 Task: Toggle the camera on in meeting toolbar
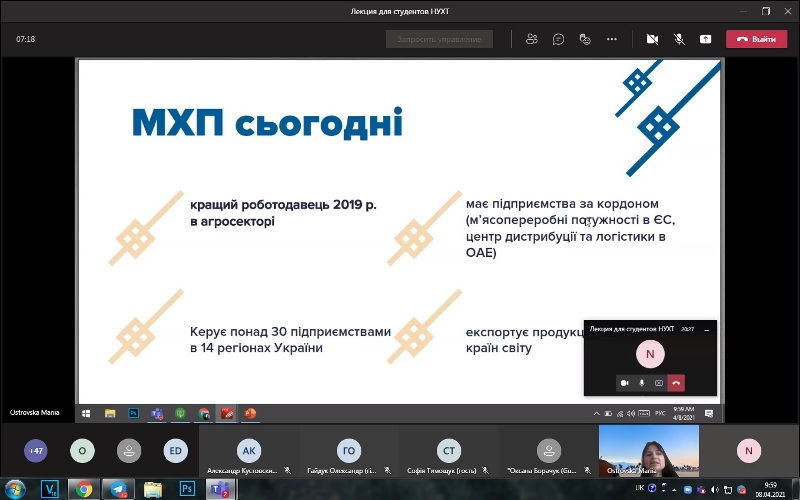click(652, 39)
